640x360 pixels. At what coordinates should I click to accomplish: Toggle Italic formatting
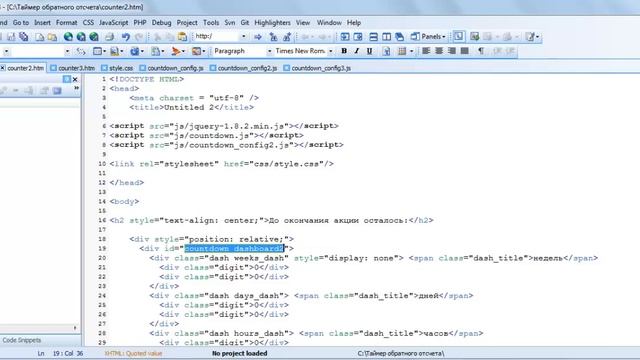pos(357,51)
